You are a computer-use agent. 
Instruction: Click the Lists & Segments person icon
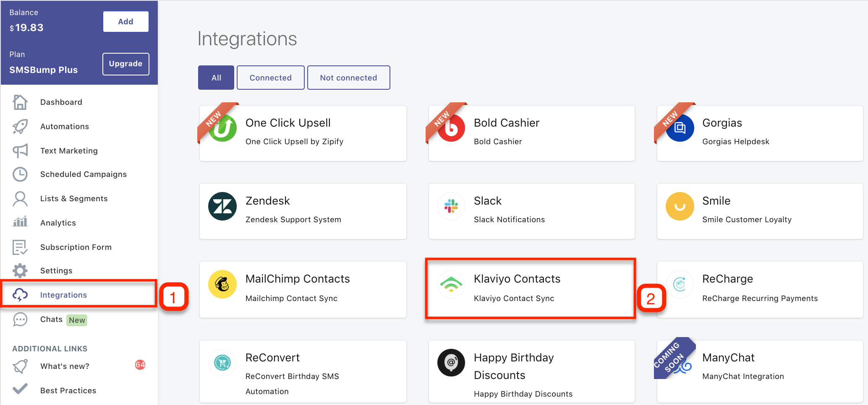pos(20,198)
